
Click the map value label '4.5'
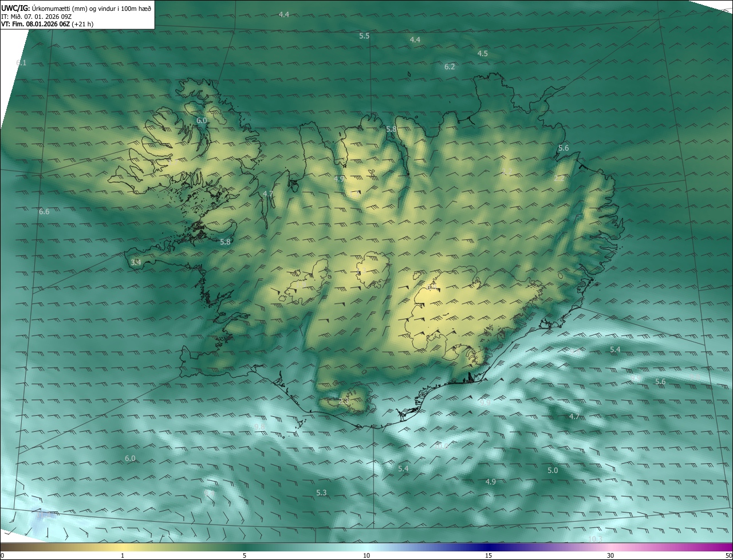(x=483, y=53)
